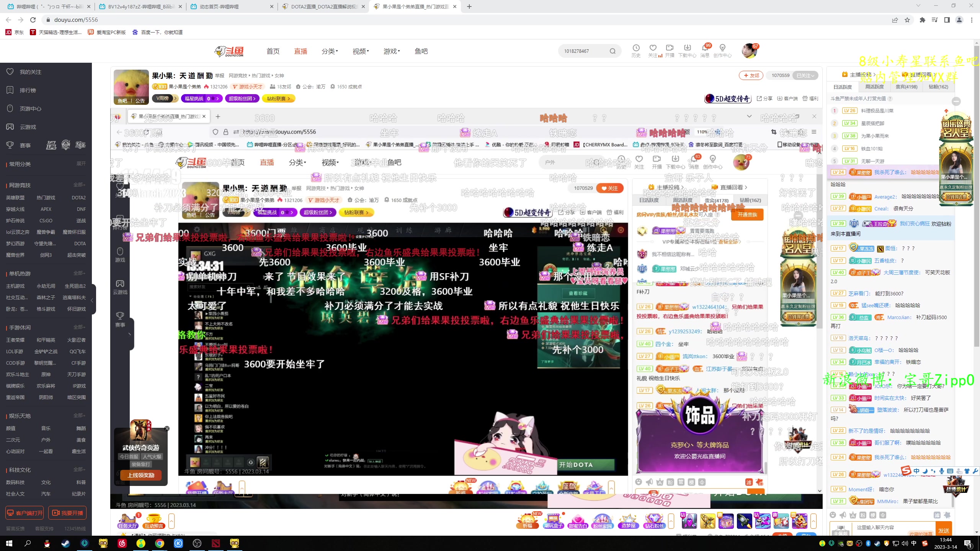Image resolution: width=980 pixels, height=551 pixels.
Task: Click the emoji smiley icon in chat toolbar
Action: [x=833, y=515]
